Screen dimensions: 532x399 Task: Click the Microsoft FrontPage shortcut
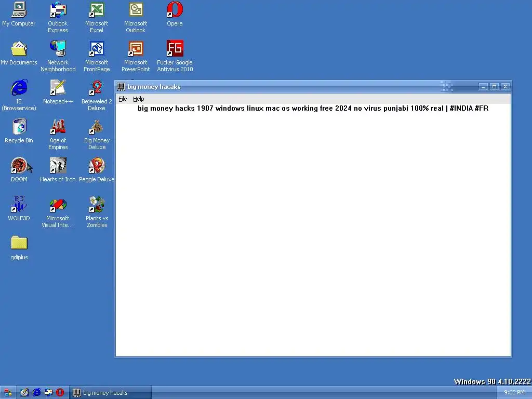[97, 57]
